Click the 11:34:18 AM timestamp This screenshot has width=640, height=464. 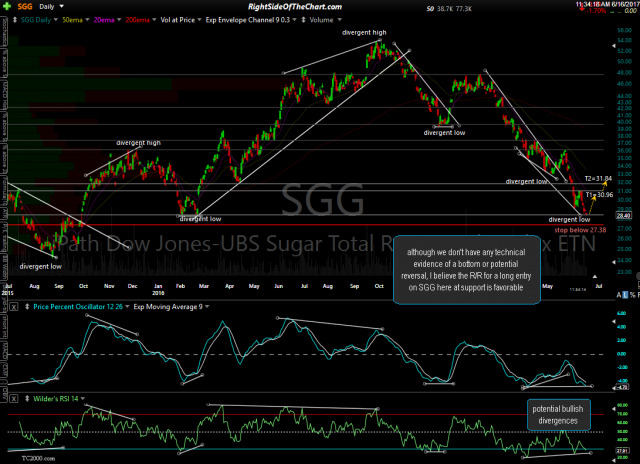click(593, 4)
